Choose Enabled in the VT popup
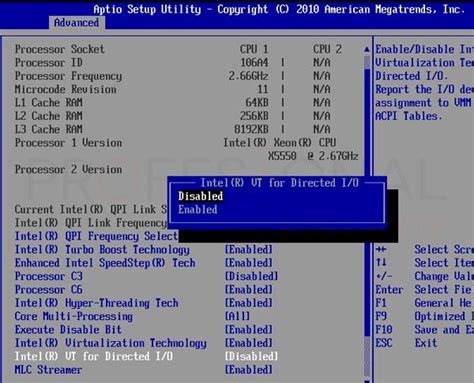 (198, 209)
